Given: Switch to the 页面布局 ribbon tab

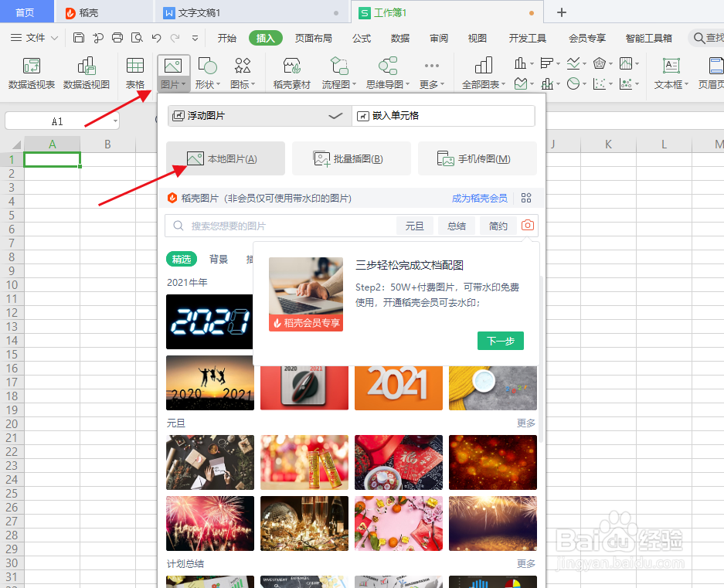Looking at the screenshot, I should click(x=313, y=36).
